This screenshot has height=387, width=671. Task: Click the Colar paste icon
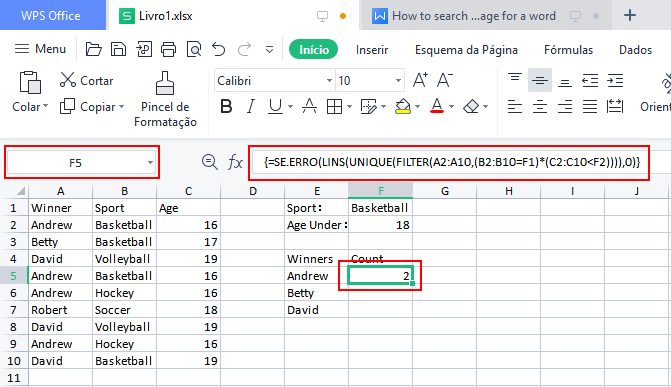coord(30,82)
